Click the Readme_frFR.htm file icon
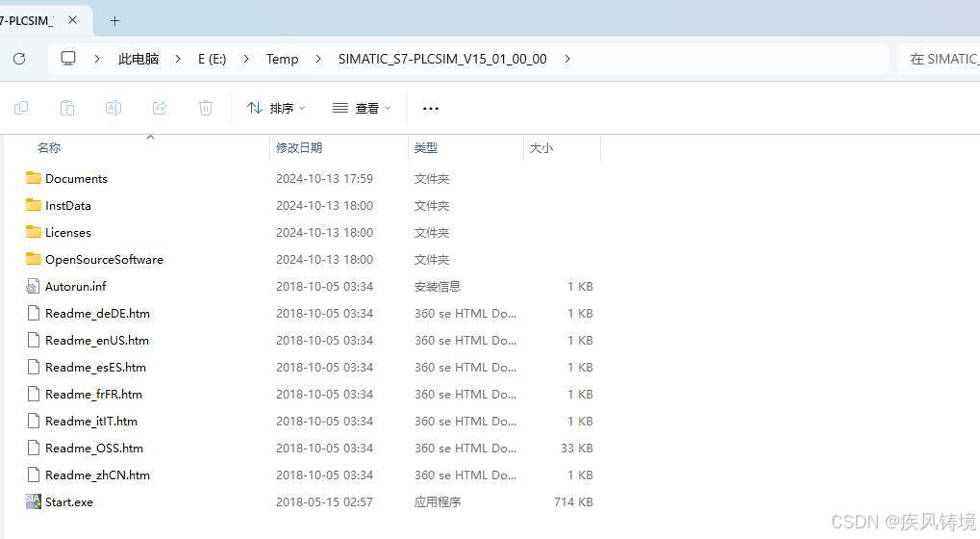This screenshot has width=980, height=539. [33, 394]
